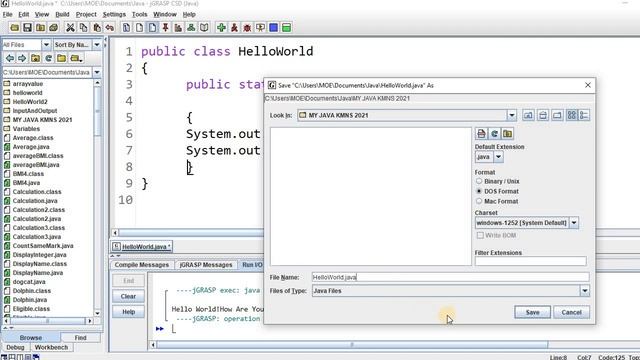Select the DOS Format radio button
640x360 pixels.
coord(479,191)
